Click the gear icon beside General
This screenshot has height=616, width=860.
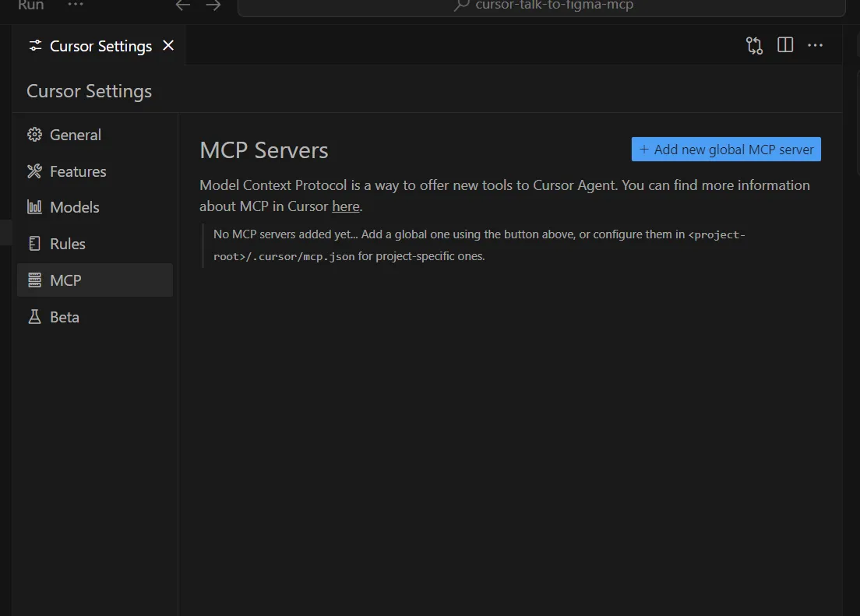pyautogui.click(x=34, y=135)
